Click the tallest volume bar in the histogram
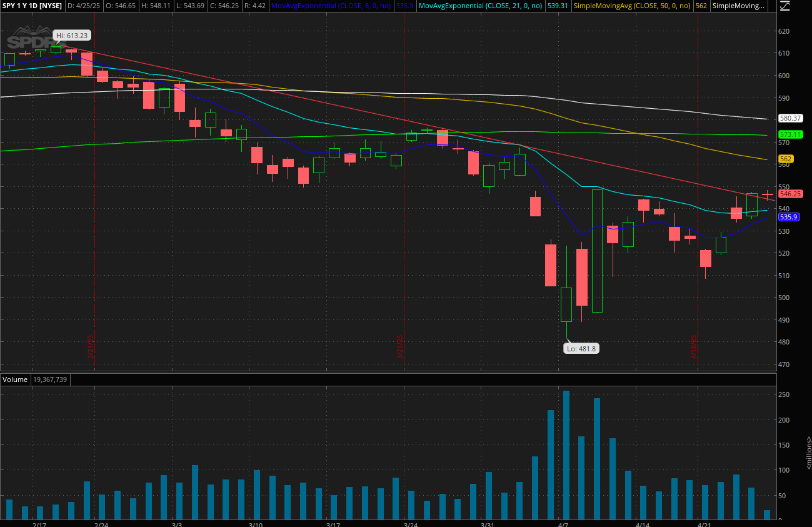This screenshot has height=527, width=812. click(566, 456)
